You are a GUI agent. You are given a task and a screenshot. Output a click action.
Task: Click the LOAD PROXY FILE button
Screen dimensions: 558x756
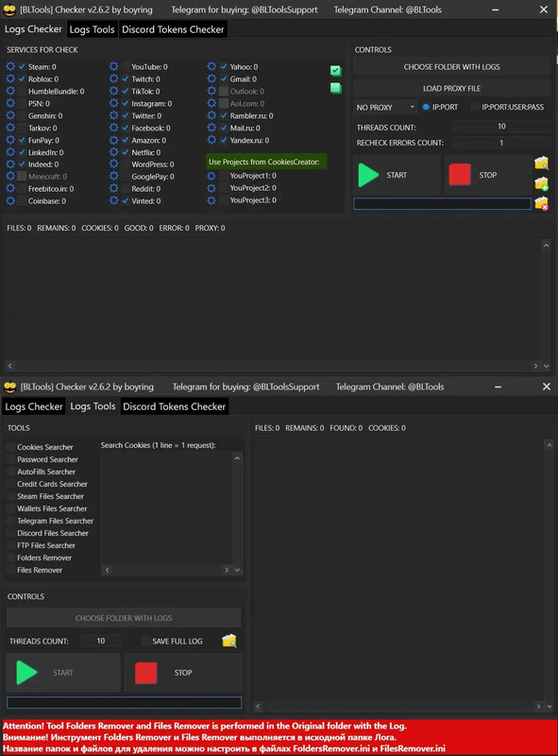(x=451, y=88)
